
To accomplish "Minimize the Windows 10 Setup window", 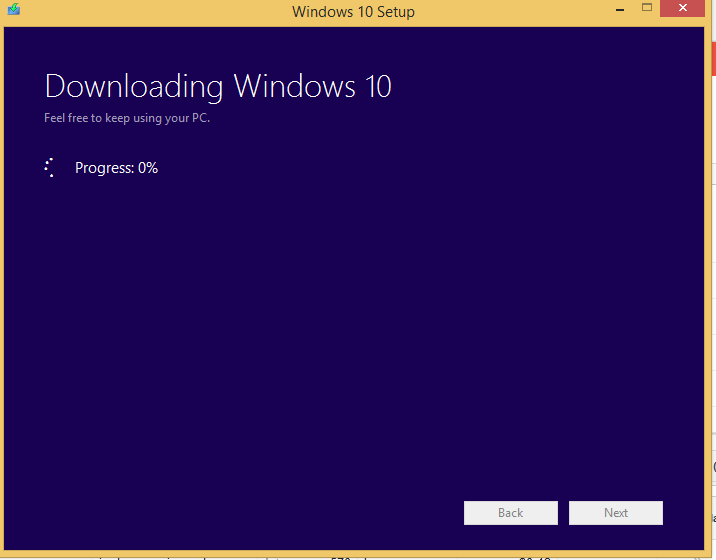I will click(x=620, y=9).
